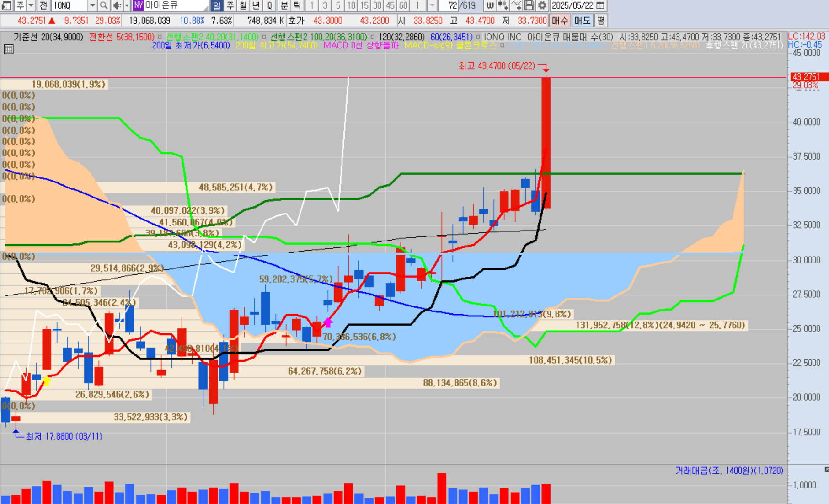This screenshot has width=829, height=504.
Task: Open the indicator table grid icon
Action: click(8, 49)
